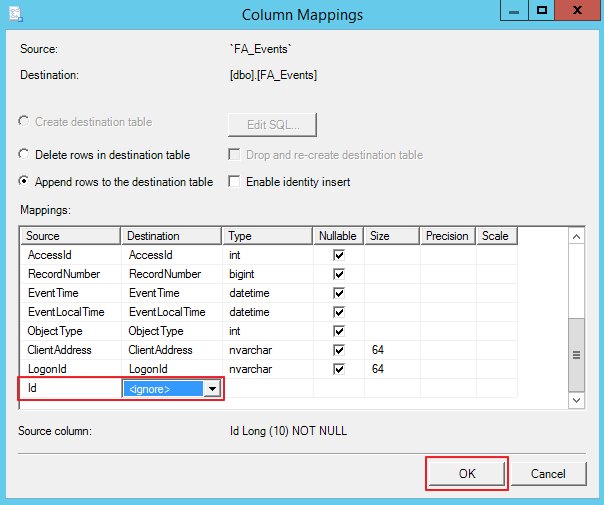604x505 pixels.
Task: Toggle Nullable checkbox for LogonId row
Action: click(338, 369)
